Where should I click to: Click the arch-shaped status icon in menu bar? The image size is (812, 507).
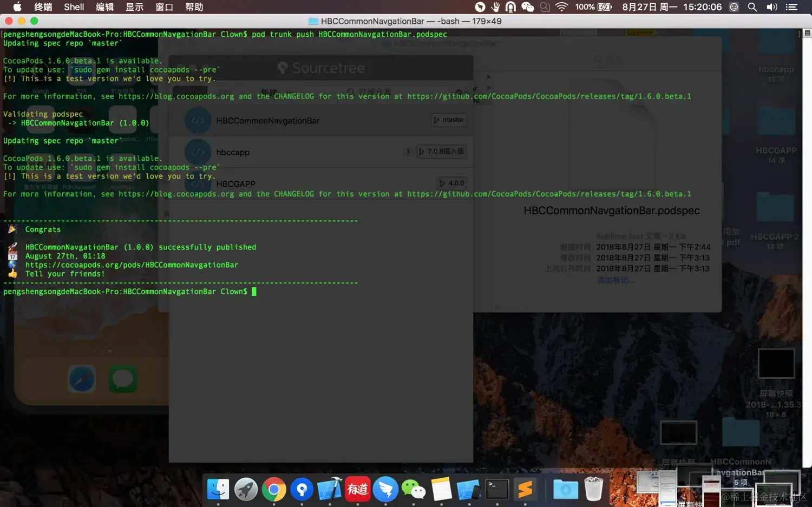pos(510,7)
